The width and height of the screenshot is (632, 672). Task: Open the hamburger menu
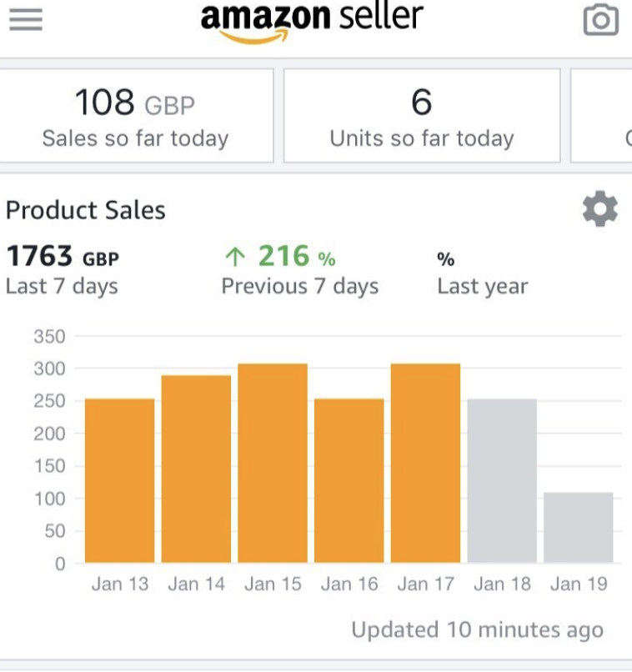click(x=26, y=19)
